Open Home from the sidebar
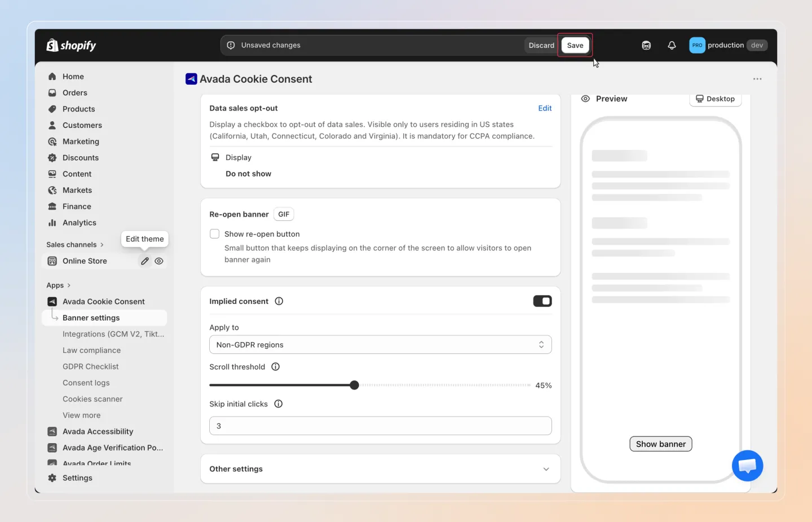 pos(73,77)
